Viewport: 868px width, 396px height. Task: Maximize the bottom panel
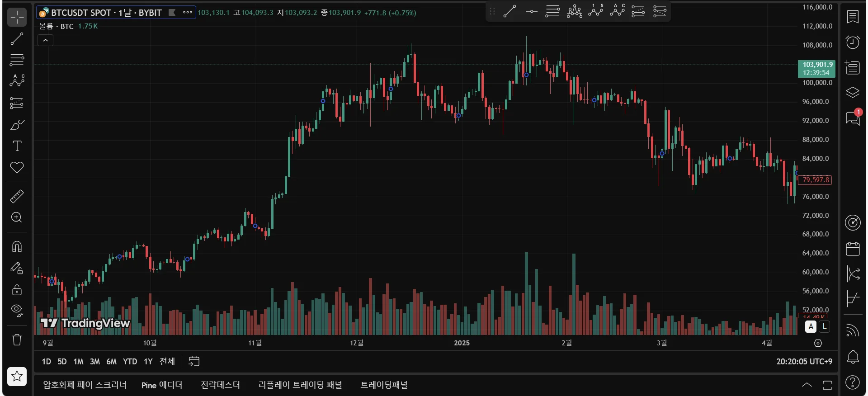[x=827, y=385]
